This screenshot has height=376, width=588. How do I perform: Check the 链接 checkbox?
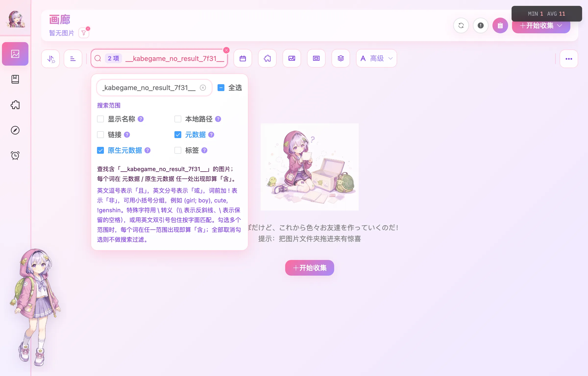(100, 135)
